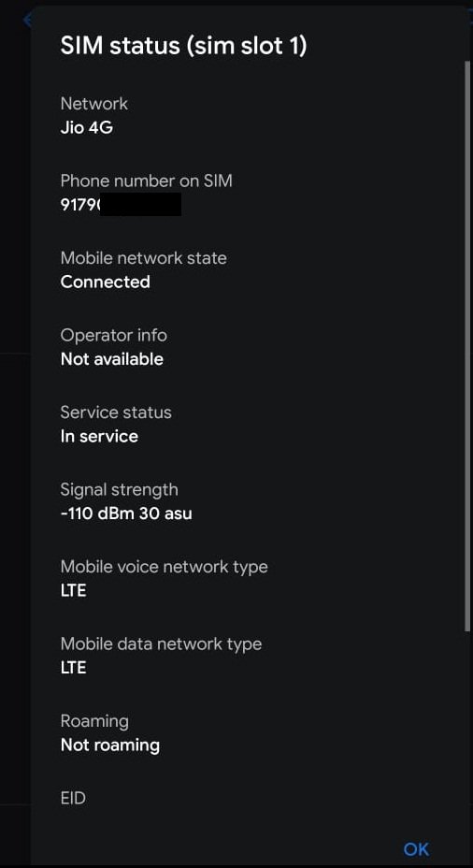Select the Operator info label

(113, 335)
